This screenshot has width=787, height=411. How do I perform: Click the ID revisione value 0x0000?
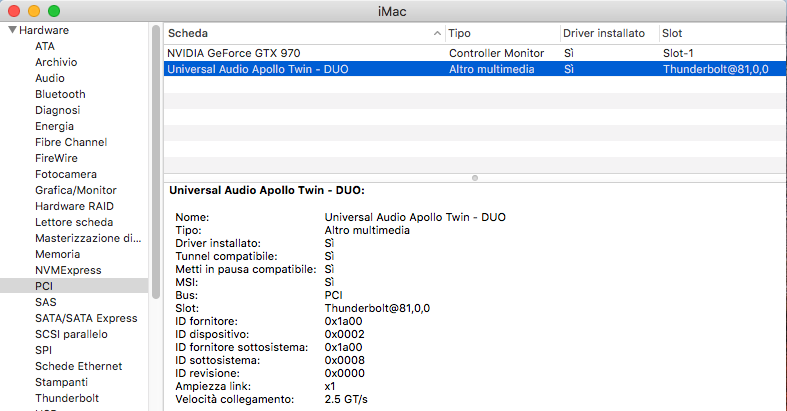344,373
